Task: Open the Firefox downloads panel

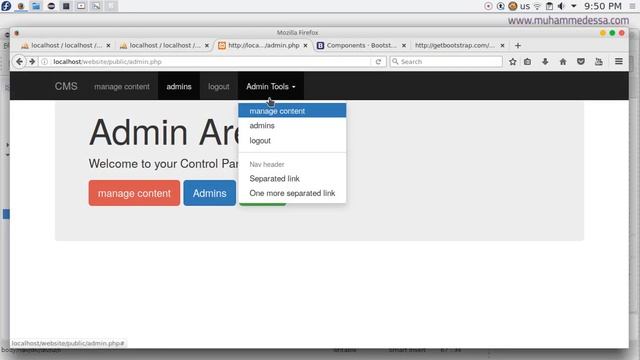Action: coord(545,62)
